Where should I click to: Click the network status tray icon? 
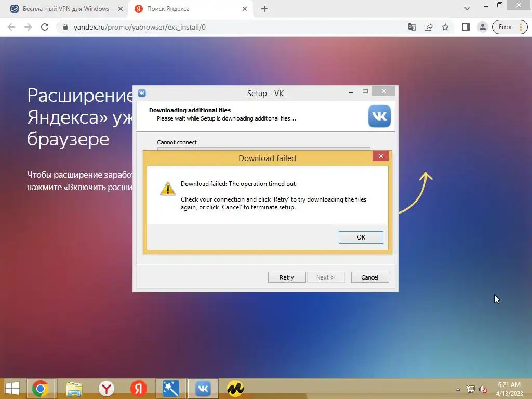471,389
